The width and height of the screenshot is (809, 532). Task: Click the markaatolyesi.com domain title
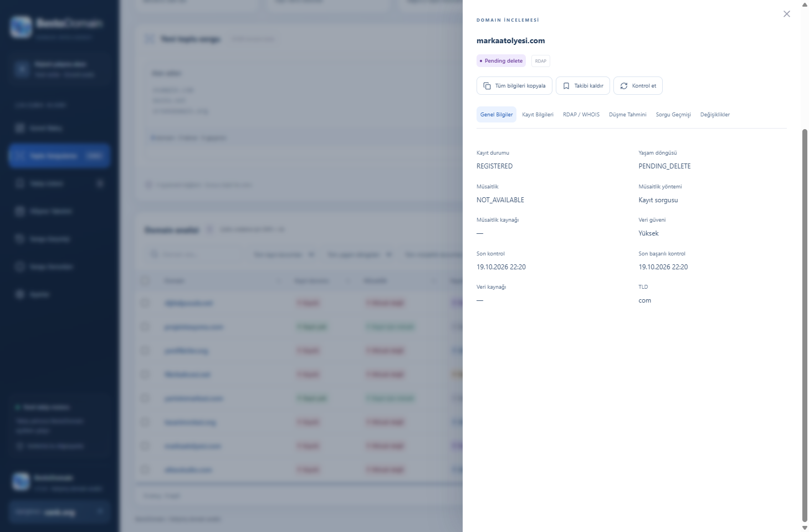point(510,40)
